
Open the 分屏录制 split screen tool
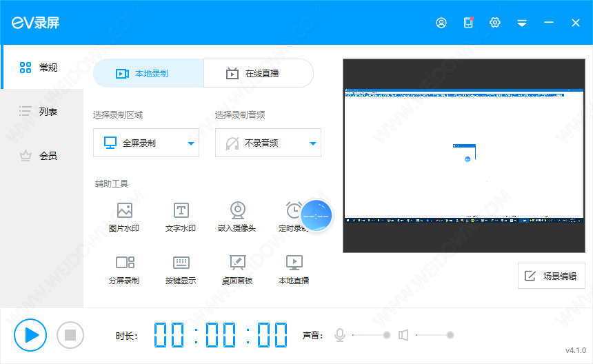click(124, 270)
